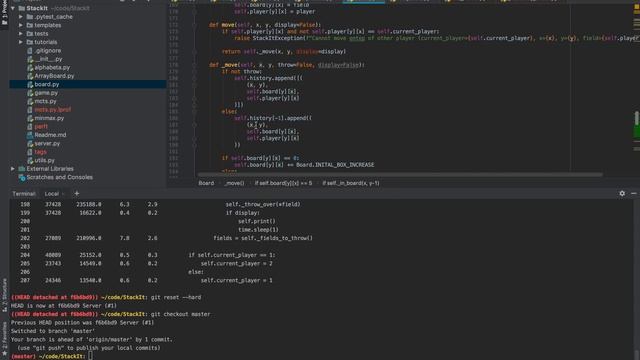Open the Project tool window side tab
Viewport: 640px width, 360px height.
(x=4, y=13)
